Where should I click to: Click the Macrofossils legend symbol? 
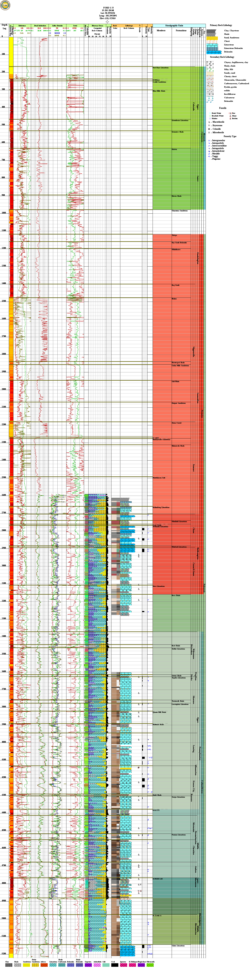point(209,122)
